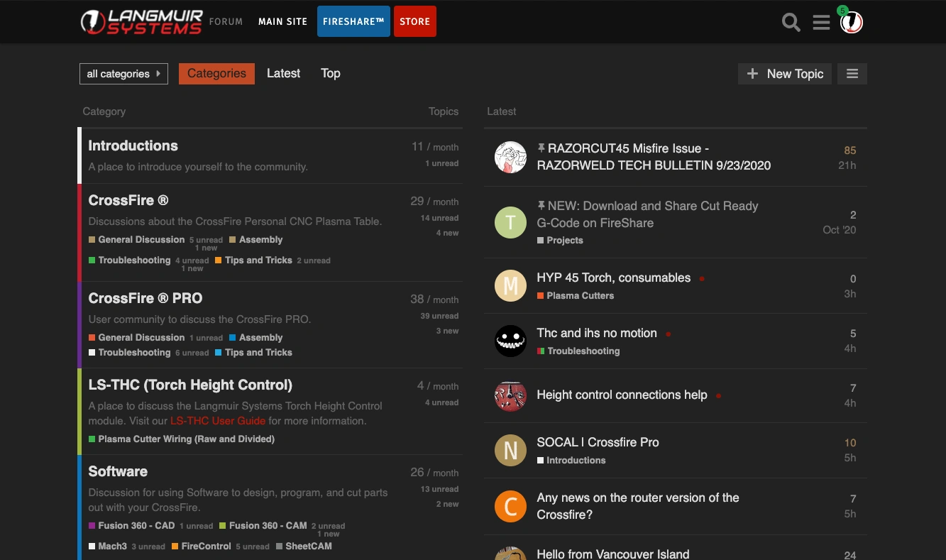Click the plus icon on New Topic
This screenshot has width=946, height=560.
[x=752, y=74]
